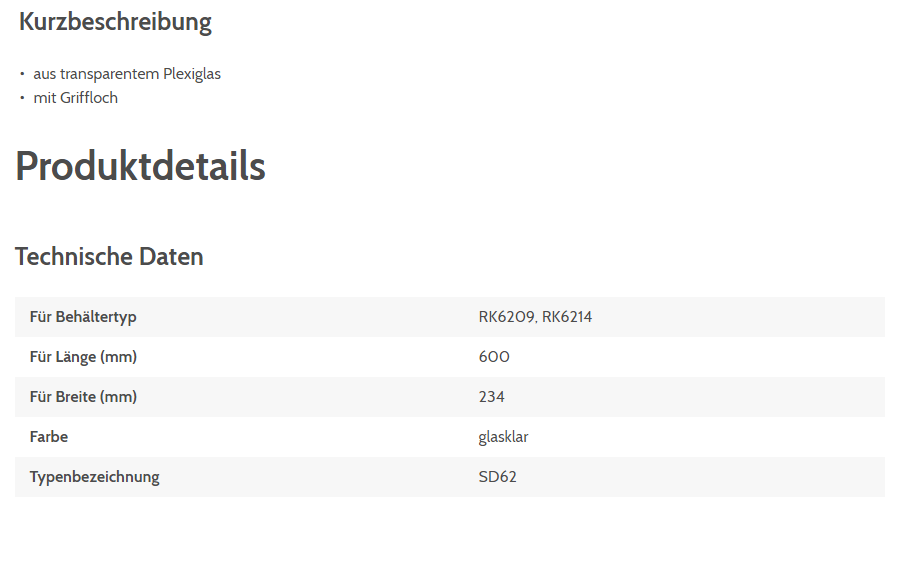Screen dimensions: 909x566
Task: Click the width value 234
Action: [492, 397]
